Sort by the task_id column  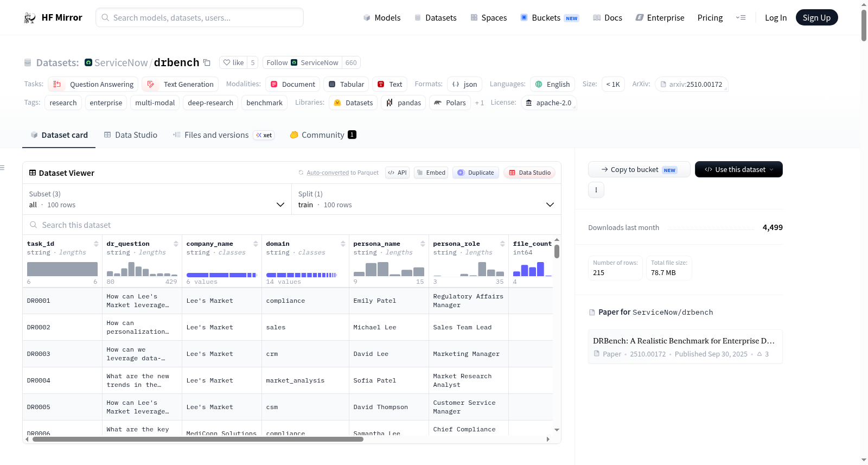tap(96, 244)
